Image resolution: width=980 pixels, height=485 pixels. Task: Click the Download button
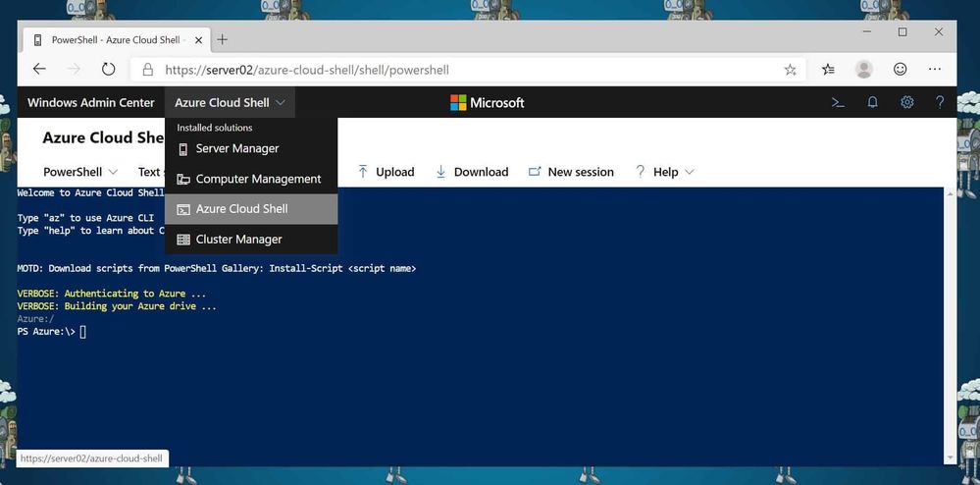tap(472, 172)
